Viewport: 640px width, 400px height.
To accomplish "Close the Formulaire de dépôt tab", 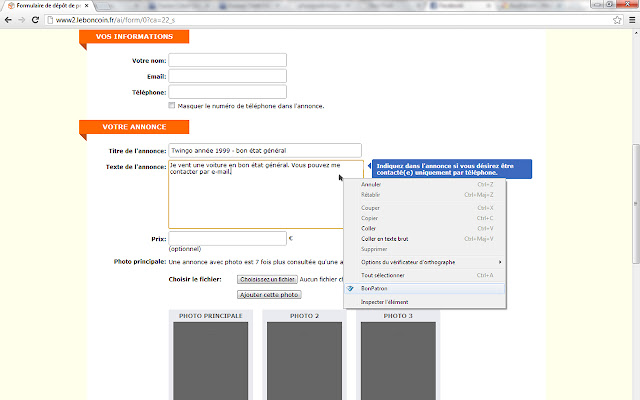I will [x=87, y=6].
